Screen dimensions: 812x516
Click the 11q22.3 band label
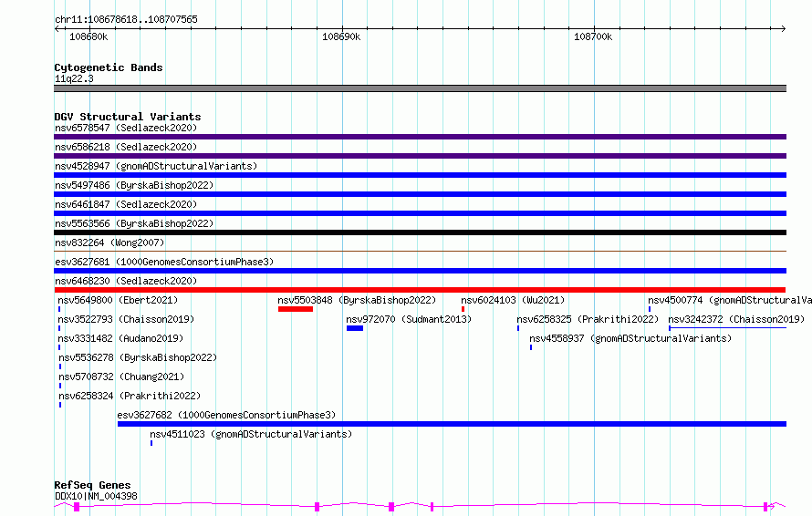(x=74, y=78)
